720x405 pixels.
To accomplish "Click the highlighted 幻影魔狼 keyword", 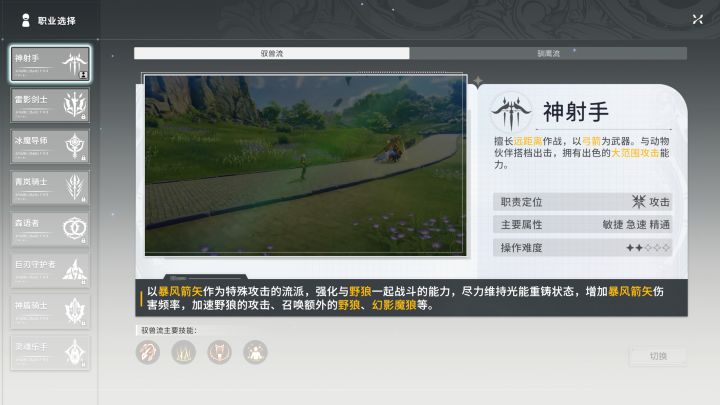I will (394, 305).
